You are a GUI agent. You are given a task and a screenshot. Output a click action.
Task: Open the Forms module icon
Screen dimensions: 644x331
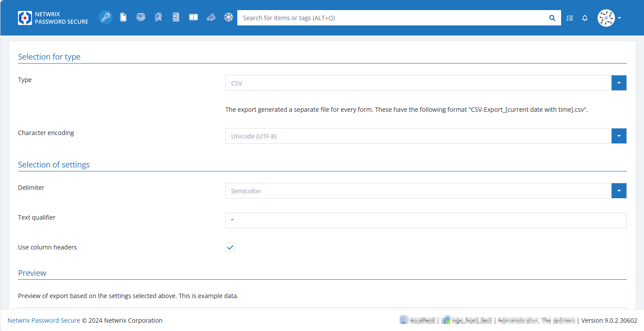pos(176,18)
